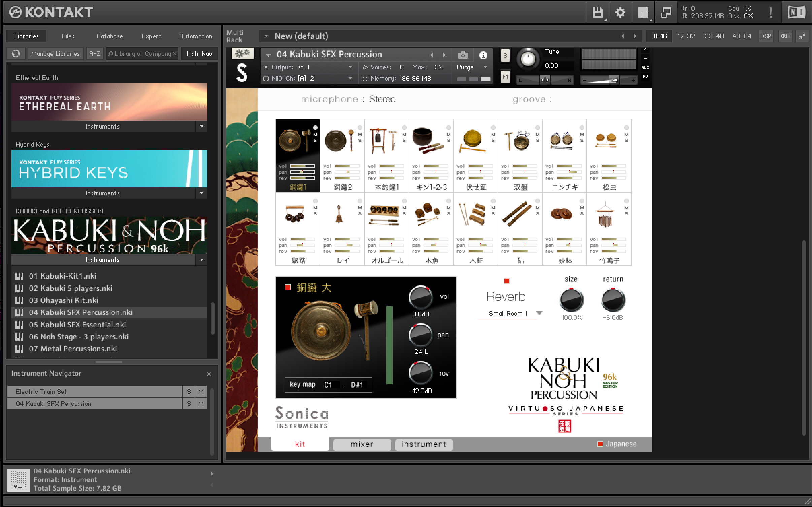Toggle the Reverb red enable button
The image size is (812, 507).
tap(506, 281)
